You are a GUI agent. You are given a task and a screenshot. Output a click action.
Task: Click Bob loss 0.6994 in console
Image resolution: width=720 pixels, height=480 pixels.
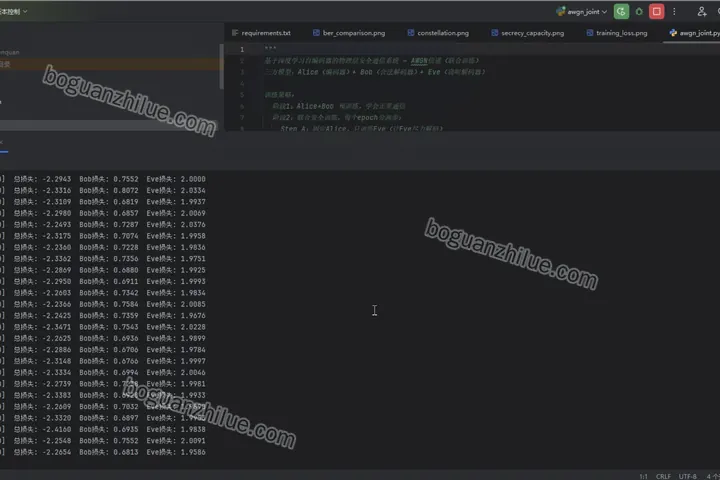[x=126, y=373]
